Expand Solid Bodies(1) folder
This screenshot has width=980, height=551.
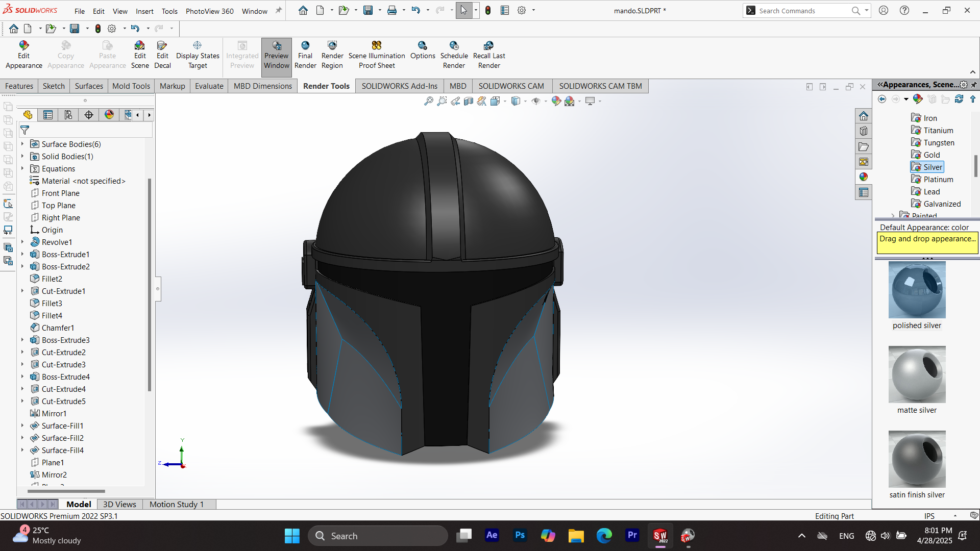tap(22, 156)
